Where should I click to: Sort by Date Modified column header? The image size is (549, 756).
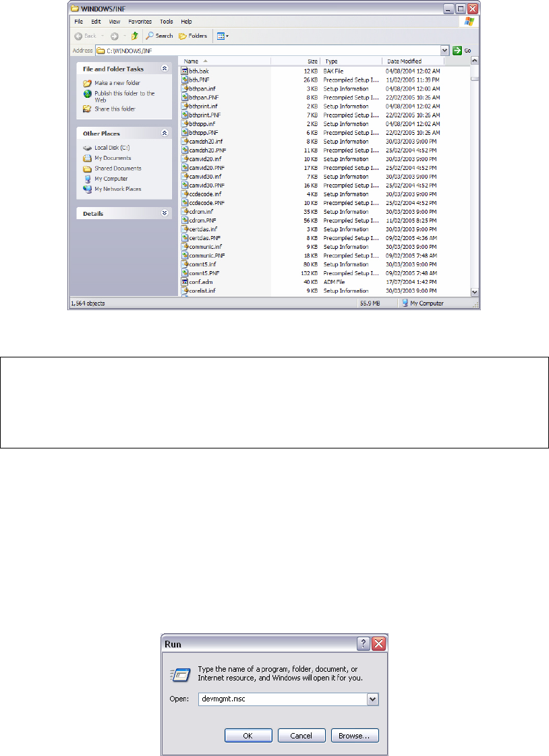[x=413, y=61]
